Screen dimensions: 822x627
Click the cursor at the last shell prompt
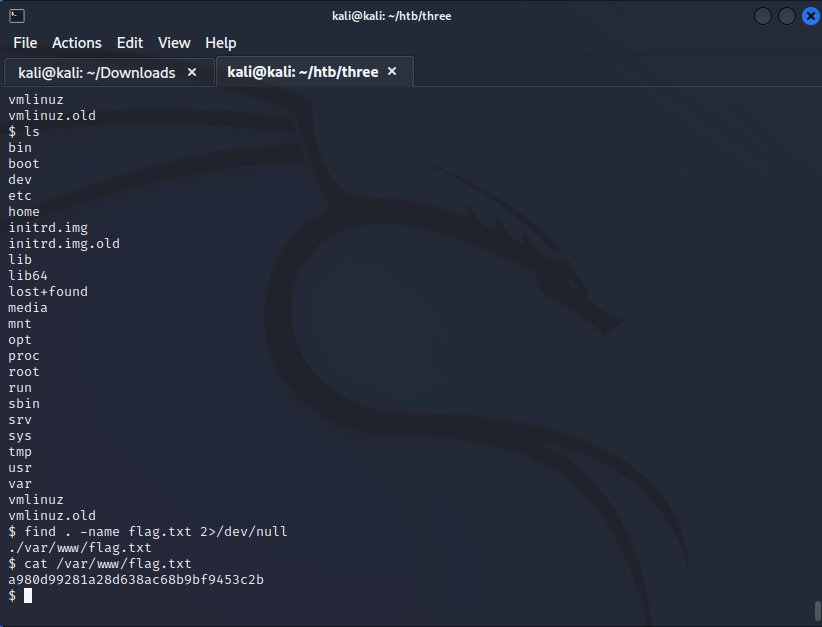(x=28, y=595)
